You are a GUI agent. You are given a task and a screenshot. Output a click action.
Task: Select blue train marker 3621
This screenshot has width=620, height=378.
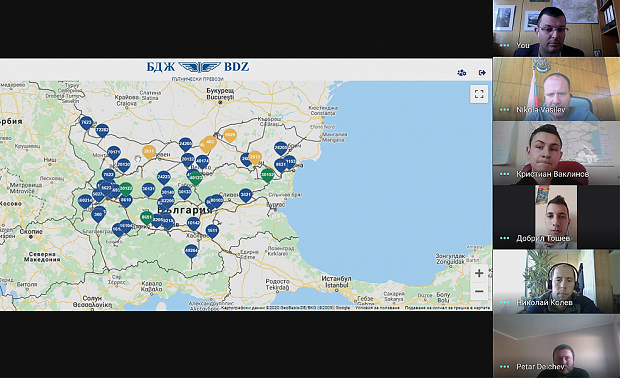[x=246, y=195]
